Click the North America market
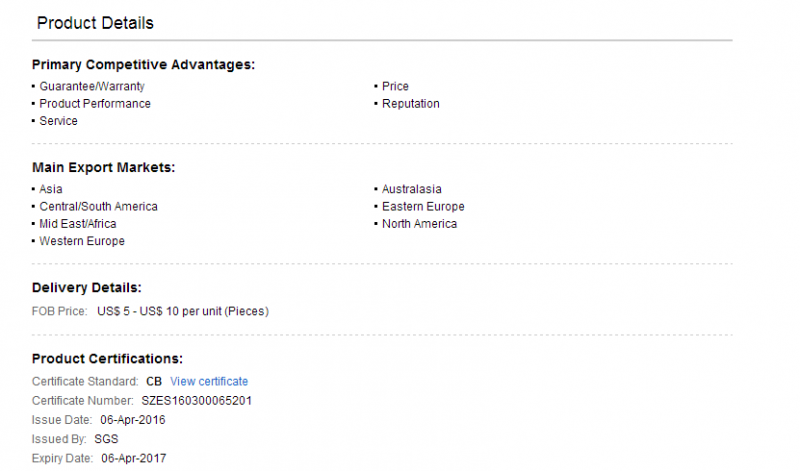Viewport: 800px width, 471px height. click(419, 224)
